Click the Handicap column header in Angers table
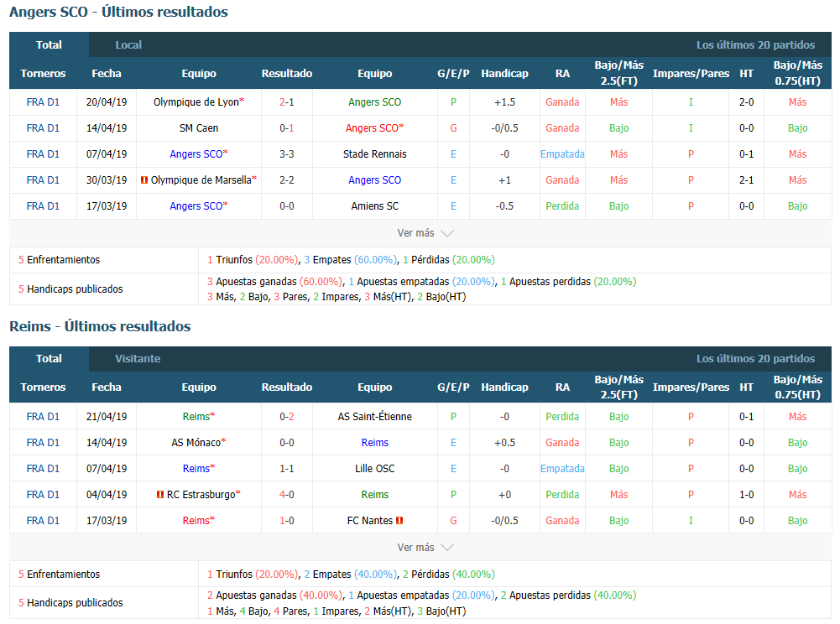This screenshot has height=624, width=840. [x=504, y=73]
